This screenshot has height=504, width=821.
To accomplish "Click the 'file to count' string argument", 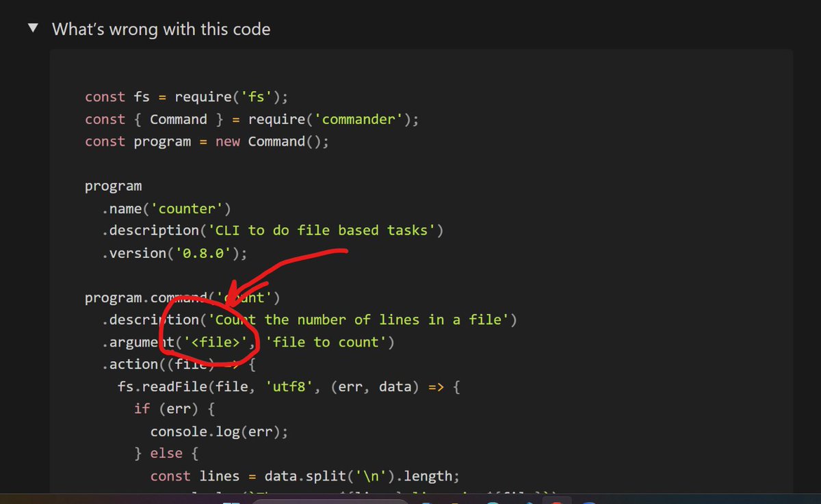I will (x=326, y=342).
